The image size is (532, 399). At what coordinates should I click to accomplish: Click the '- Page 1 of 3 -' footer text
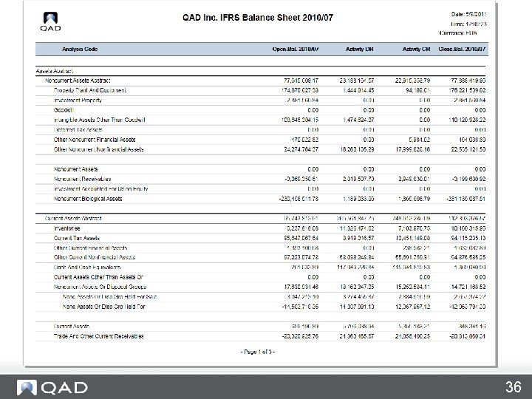click(x=258, y=352)
